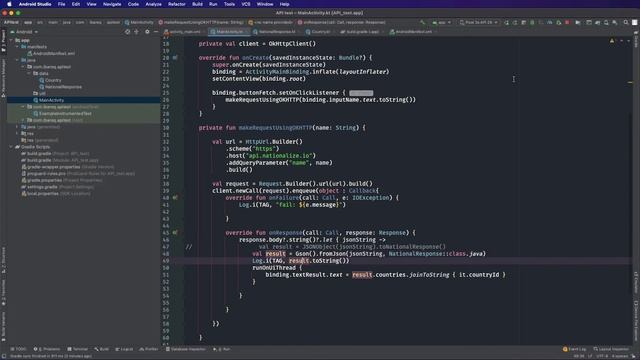Open the Terminal tool window
The width and height of the screenshot is (640, 360).
pos(78,349)
